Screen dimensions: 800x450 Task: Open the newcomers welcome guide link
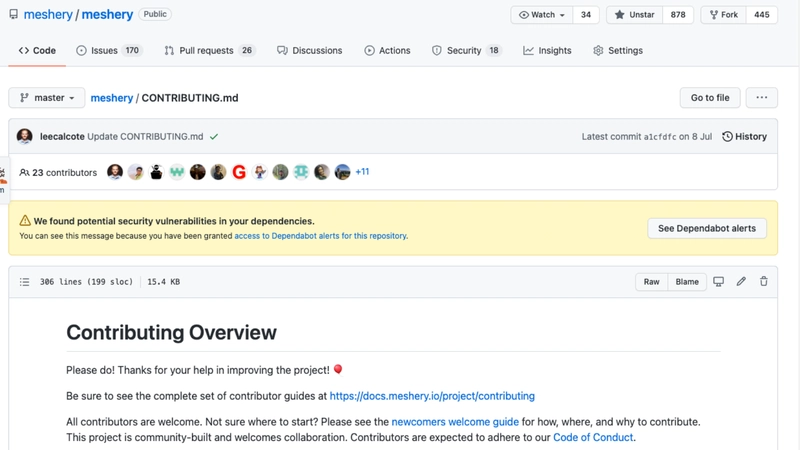point(455,422)
